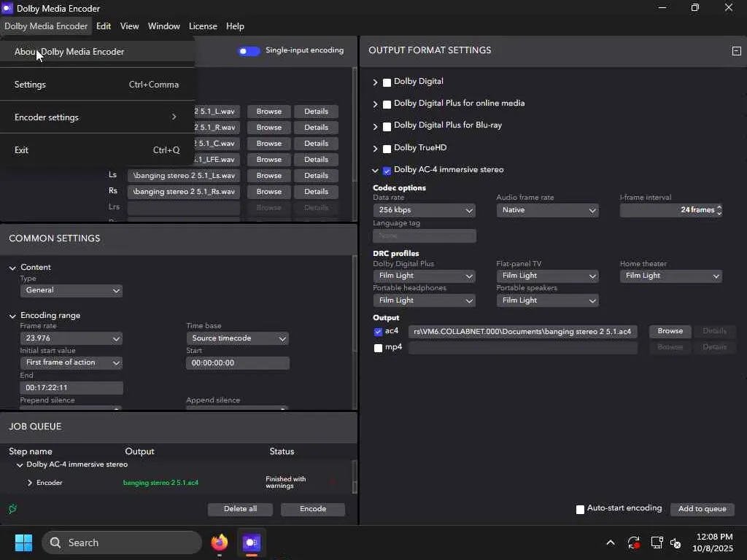Show hidden system tray icons
The image size is (747, 560).
coord(611,542)
